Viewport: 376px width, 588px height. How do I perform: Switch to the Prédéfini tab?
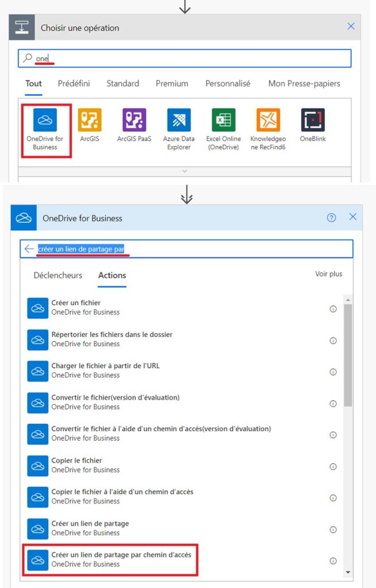74,83
